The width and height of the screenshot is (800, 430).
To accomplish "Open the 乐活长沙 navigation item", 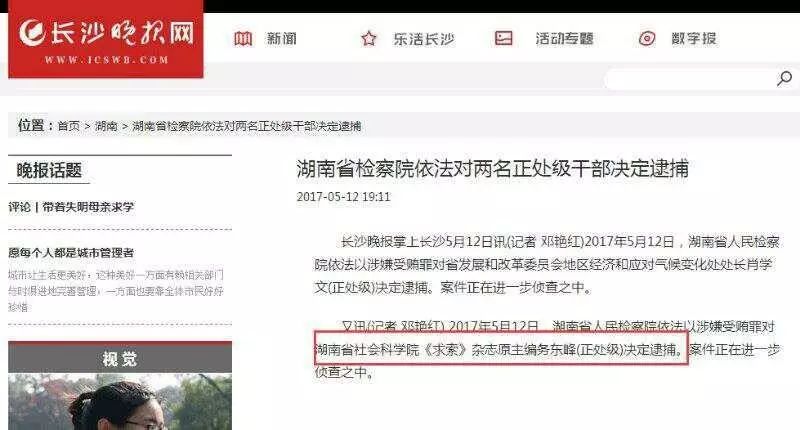I will pos(423,39).
